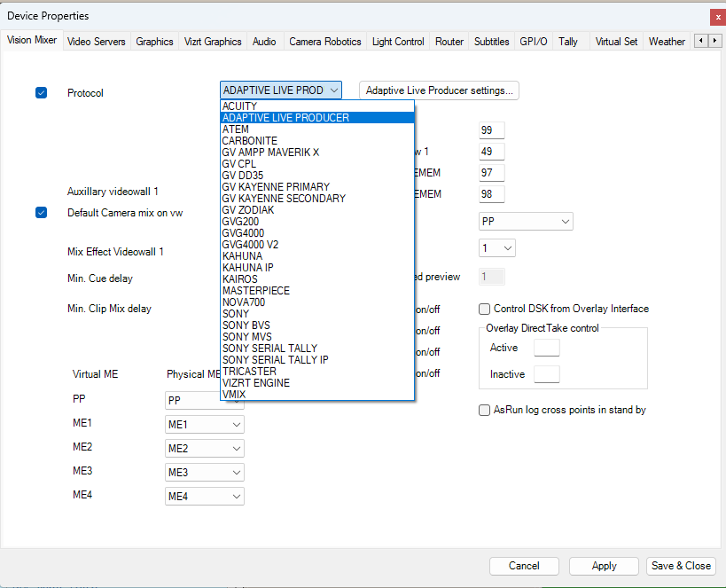Expand the ME2 physical ME dropdown
This screenshot has height=588, width=726.
tap(204, 449)
